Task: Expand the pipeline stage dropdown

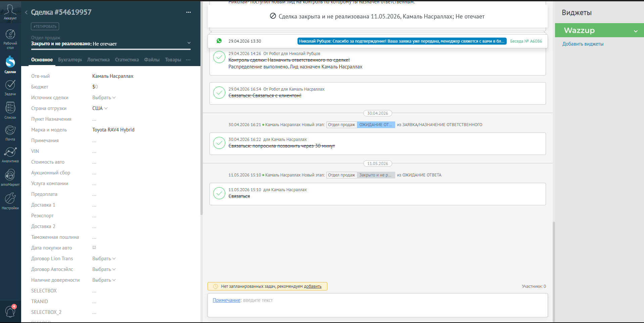Action: coord(189,43)
